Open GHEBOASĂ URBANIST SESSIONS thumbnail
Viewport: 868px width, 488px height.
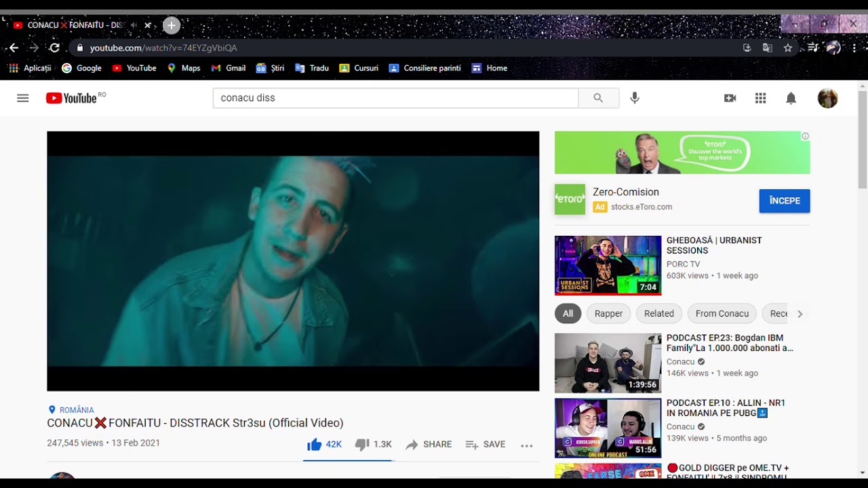click(608, 265)
